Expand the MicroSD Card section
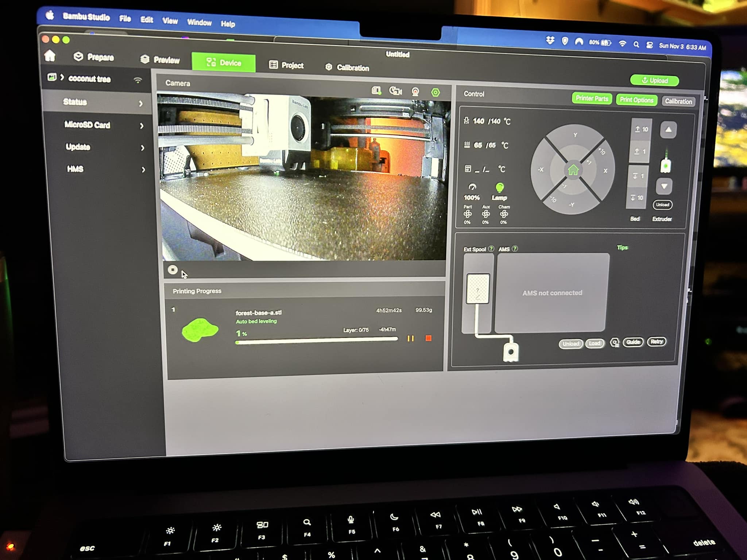747x560 pixels. pos(98,125)
